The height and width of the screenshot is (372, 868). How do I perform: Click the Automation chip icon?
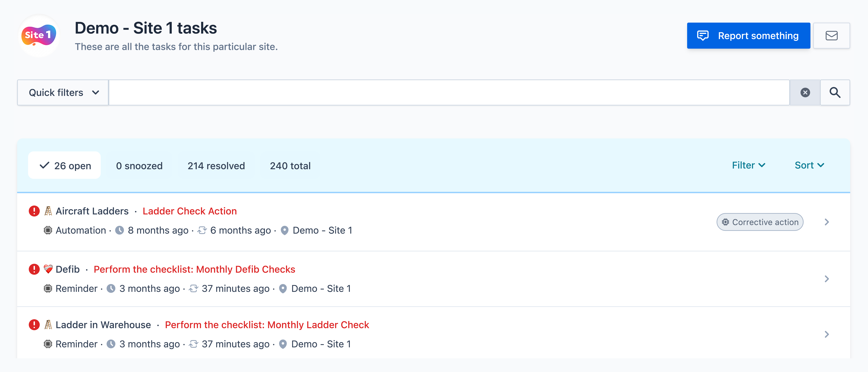tap(48, 231)
